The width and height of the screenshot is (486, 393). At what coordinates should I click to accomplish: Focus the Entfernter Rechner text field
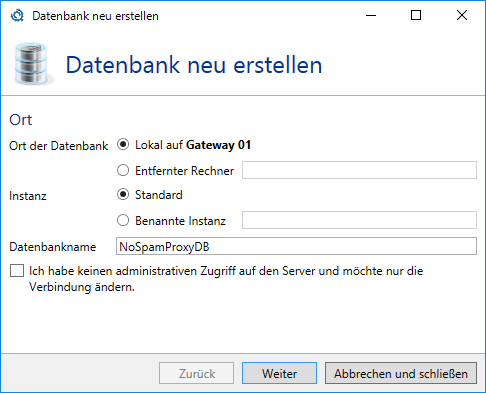click(359, 170)
